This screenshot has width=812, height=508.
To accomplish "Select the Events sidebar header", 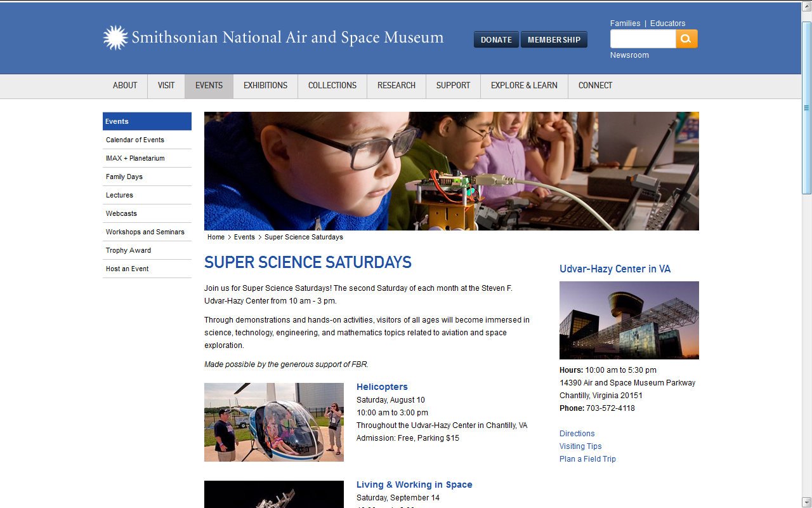I will [147, 121].
